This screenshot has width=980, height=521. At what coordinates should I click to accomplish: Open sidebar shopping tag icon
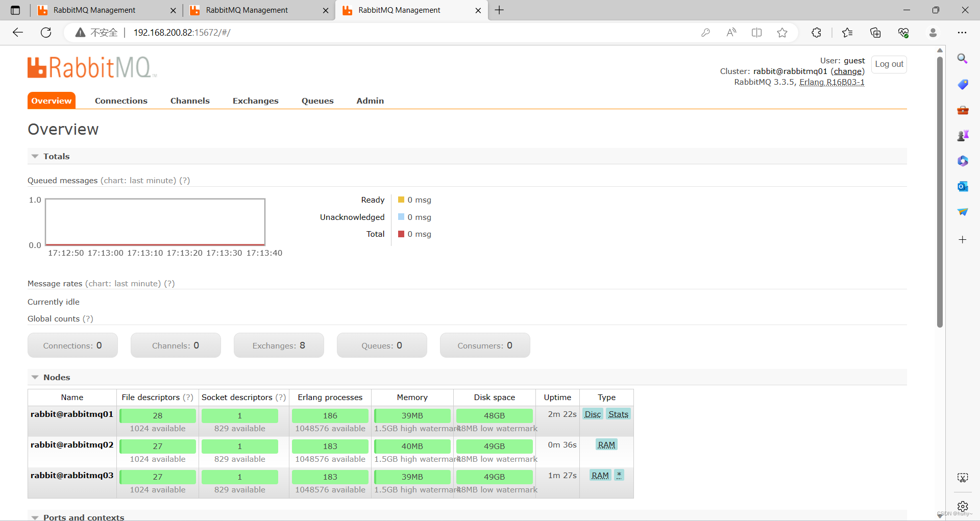[963, 84]
